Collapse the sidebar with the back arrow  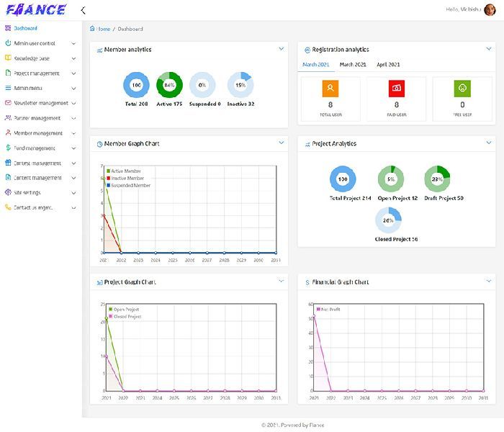83,10
